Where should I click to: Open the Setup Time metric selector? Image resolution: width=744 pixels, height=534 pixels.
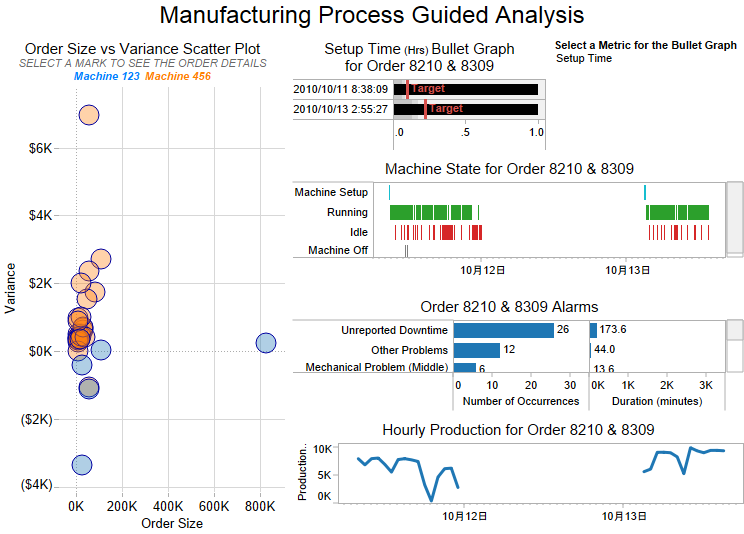pos(584,59)
